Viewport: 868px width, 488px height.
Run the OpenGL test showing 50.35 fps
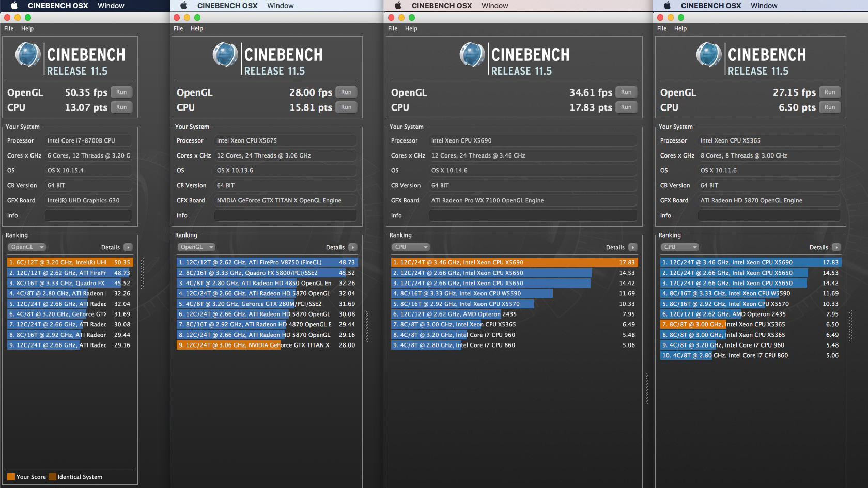121,92
